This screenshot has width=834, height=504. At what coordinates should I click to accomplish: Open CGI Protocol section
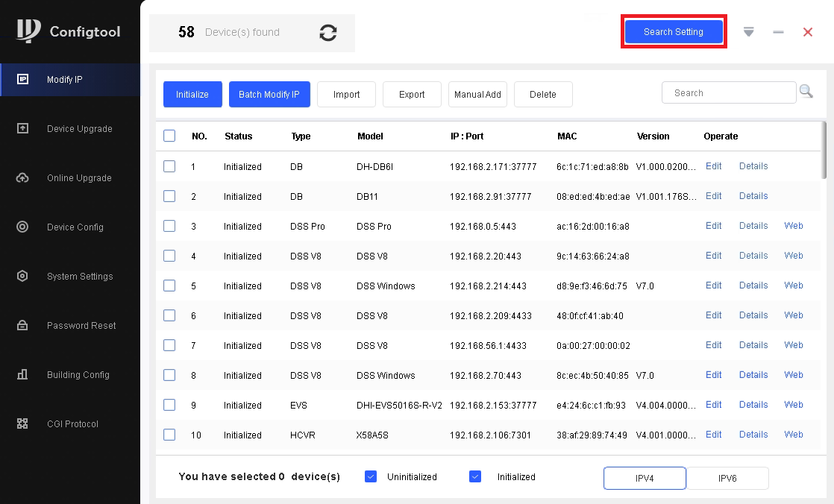(72, 424)
